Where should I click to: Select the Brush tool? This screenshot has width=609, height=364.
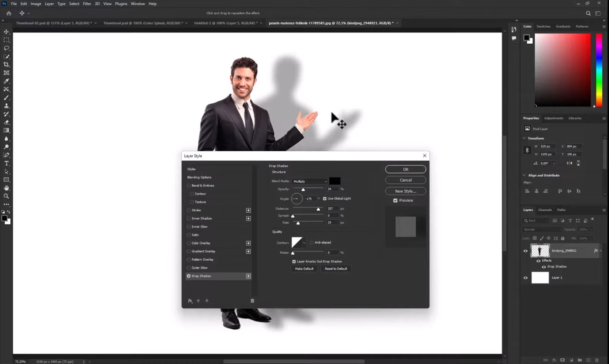tap(6, 97)
